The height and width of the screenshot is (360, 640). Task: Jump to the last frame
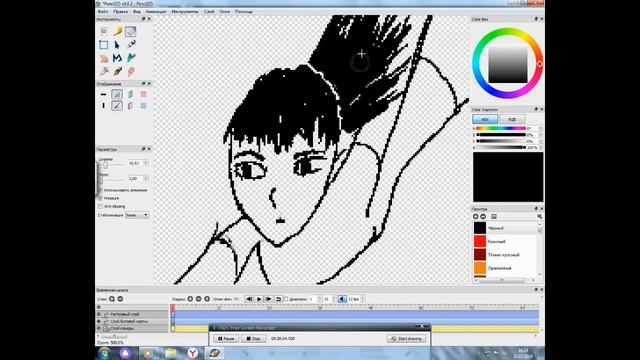pyautogui.click(x=268, y=299)
